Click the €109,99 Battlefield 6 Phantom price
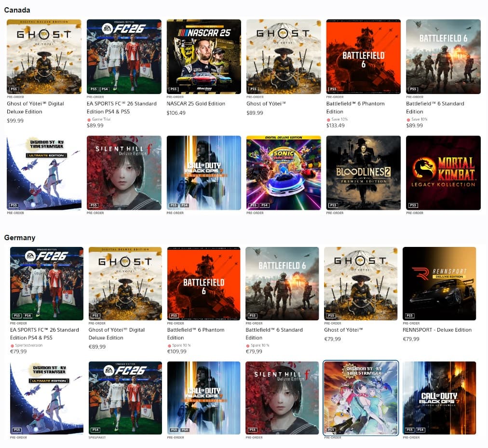488x448 pixels. click(177, 352)
